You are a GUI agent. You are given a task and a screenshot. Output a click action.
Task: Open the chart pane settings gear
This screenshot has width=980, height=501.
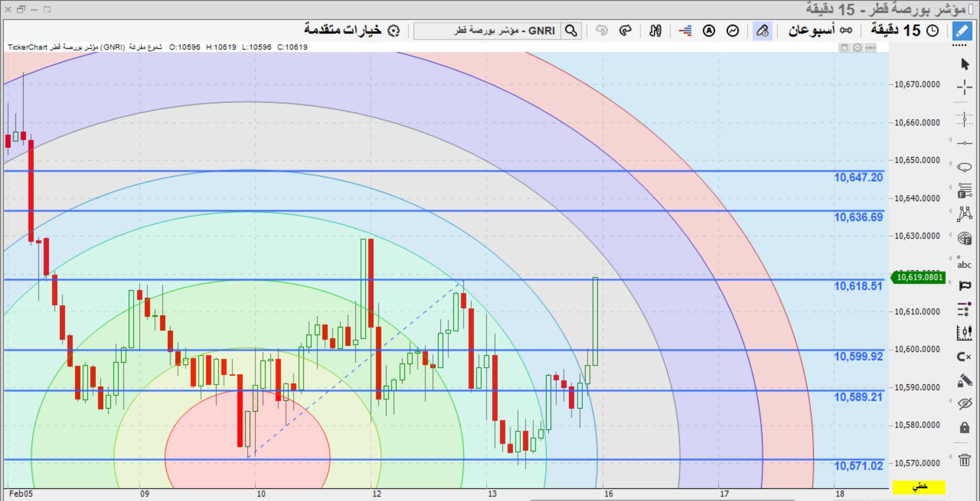[x=857, y=47]
